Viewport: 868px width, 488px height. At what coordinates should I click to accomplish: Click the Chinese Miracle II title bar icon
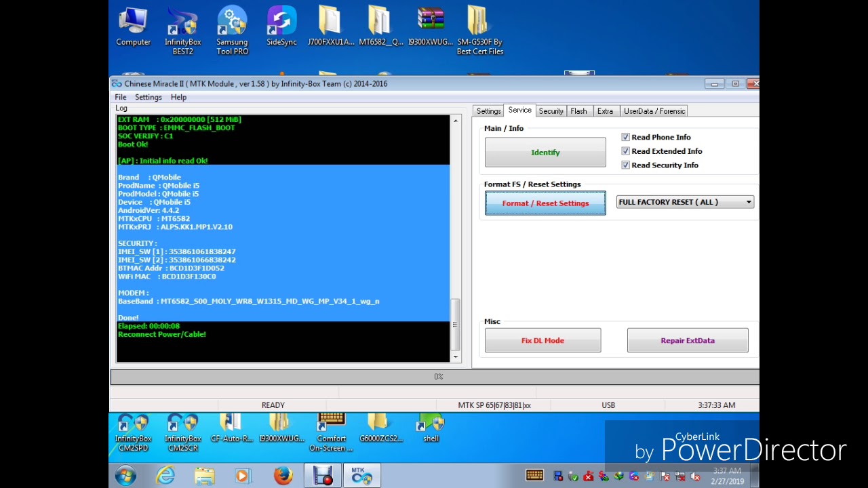(x=117, y=83)
